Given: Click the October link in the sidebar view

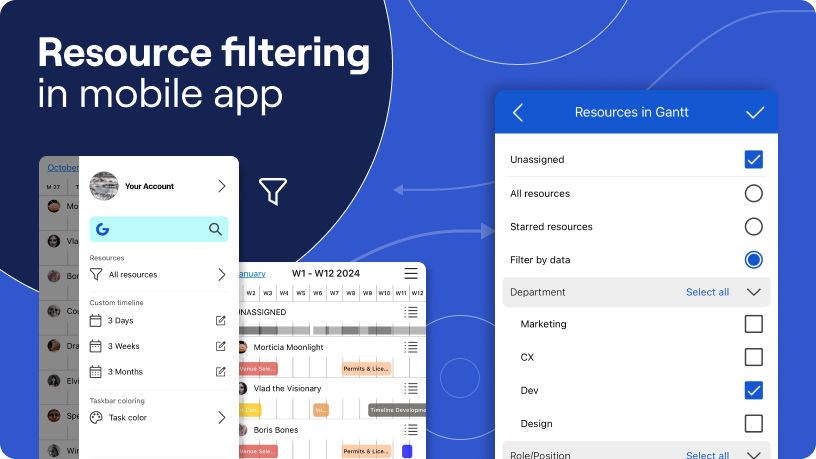Looking at the screenshot, I should [x=63, y=168].
